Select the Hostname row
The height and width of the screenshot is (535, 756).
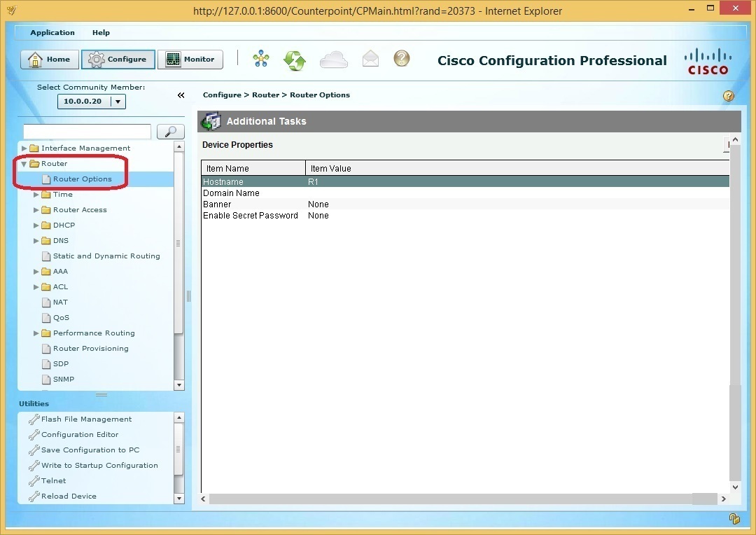(465, 182)
